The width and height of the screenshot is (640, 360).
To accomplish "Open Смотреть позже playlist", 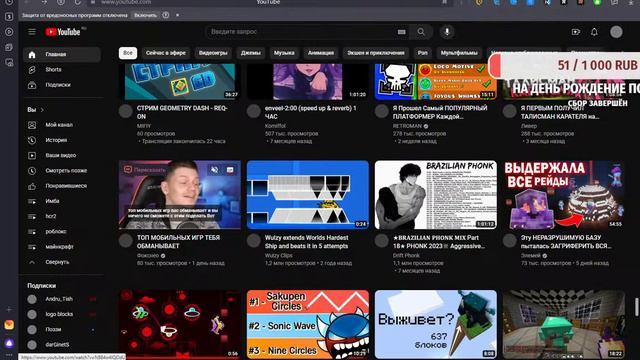I will pyautogui.click(x=62, y=171).
